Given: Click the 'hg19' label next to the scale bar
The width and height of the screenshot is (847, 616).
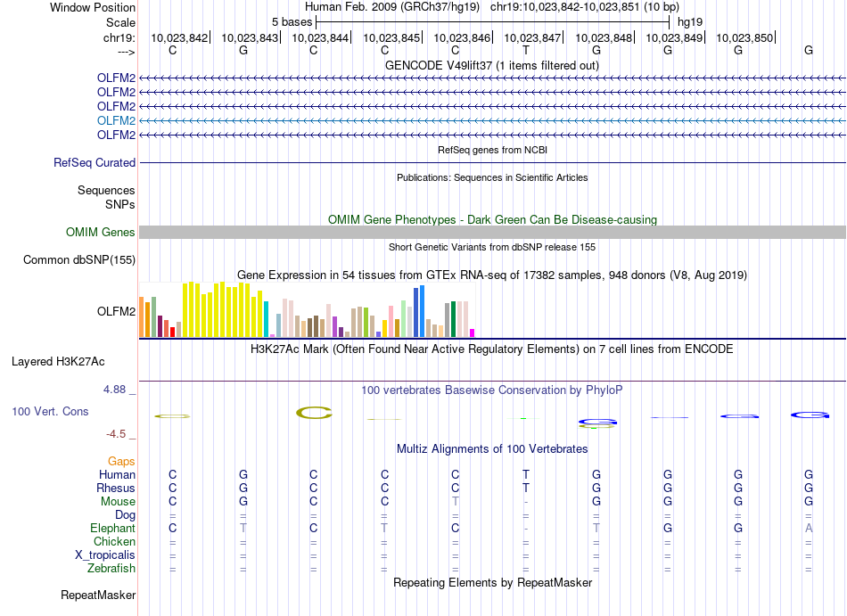Looking at the screenshot, I should pyautogui.click(x=690, y=22).
